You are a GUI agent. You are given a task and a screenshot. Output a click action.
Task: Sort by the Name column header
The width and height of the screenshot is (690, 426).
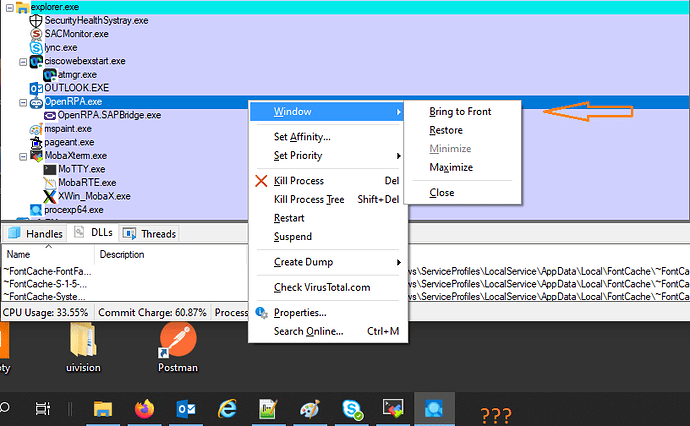click(x=48, y=255)
